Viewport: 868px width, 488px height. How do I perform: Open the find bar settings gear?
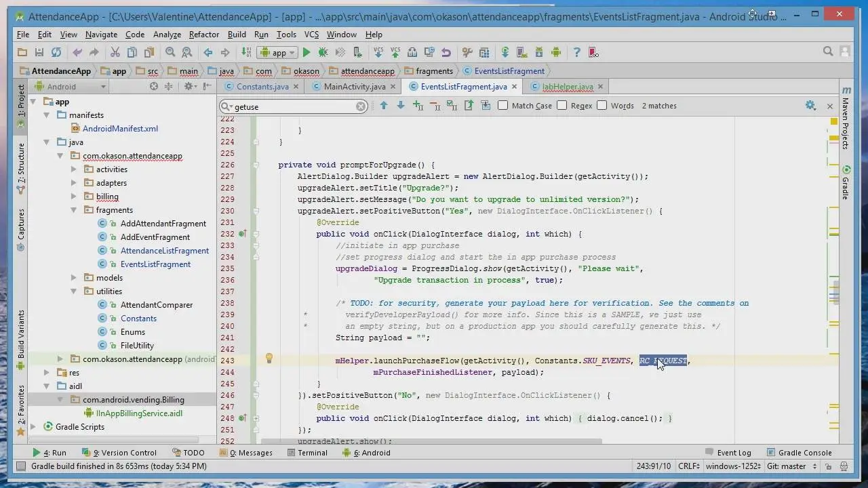810,105
